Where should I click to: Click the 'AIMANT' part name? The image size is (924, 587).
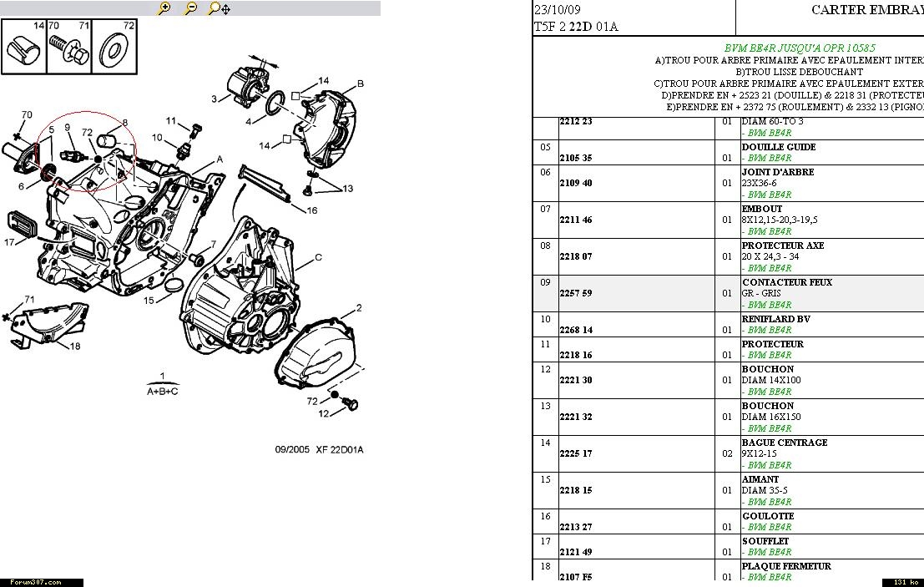click(760, 479)
